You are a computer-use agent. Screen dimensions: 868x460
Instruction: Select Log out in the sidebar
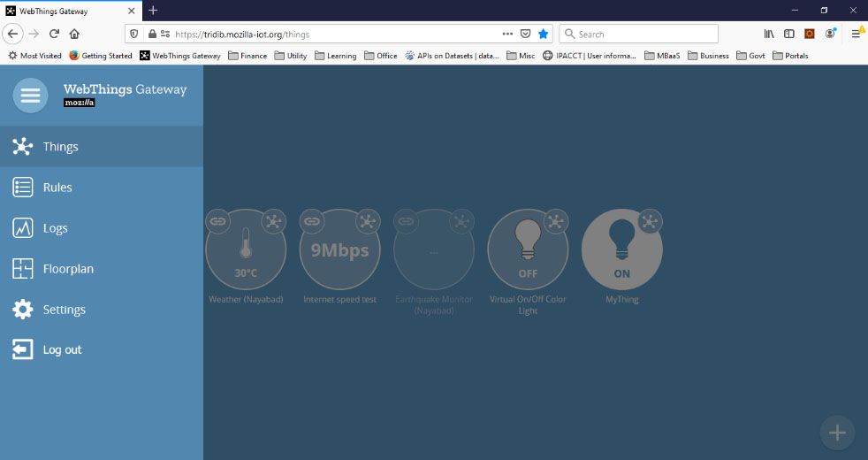[102, 349]
